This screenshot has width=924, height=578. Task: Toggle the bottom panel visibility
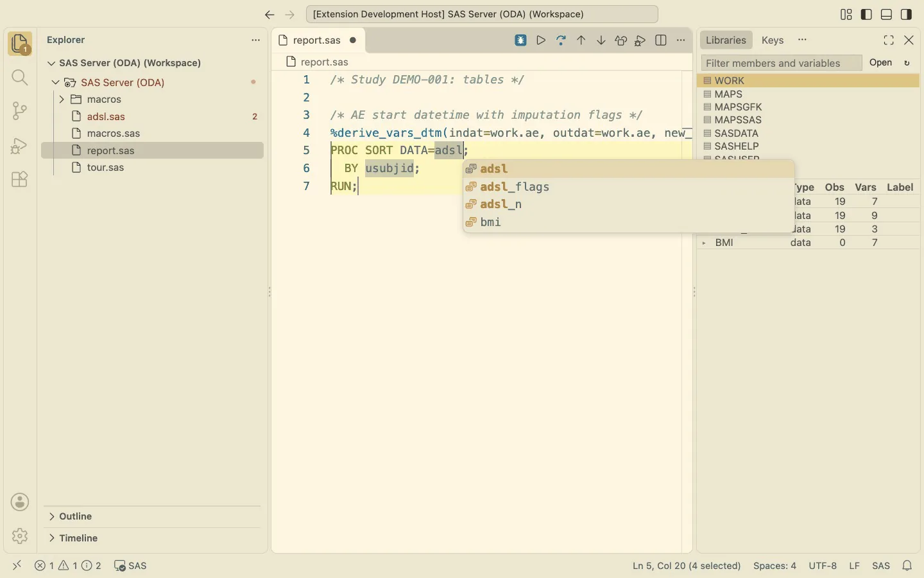pos(887,15)
